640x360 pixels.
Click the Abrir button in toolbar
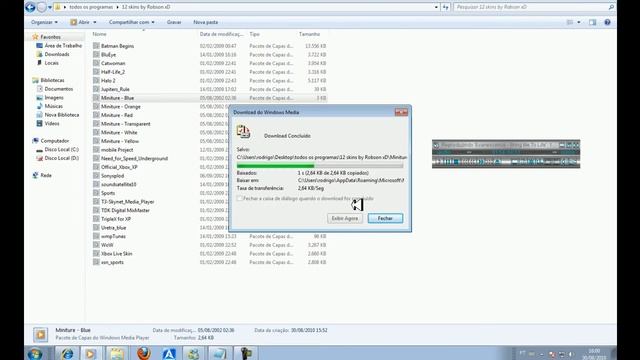coord(80,22)
